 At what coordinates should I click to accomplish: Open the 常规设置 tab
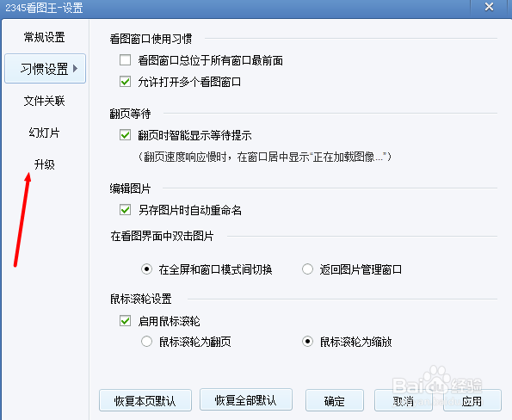[45, 37]
